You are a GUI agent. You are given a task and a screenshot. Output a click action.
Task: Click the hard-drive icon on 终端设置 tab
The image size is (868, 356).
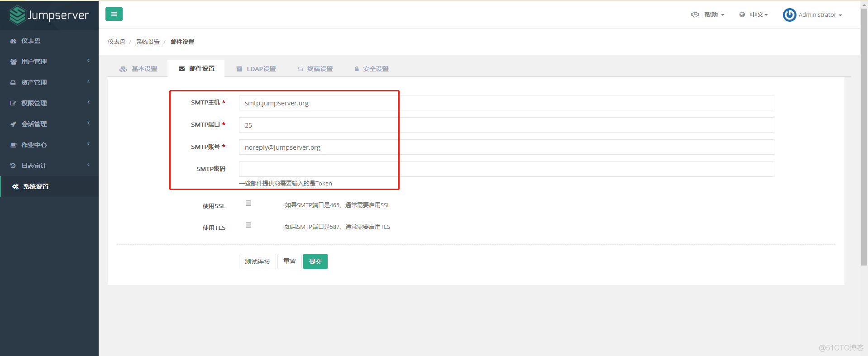[300, 69]
